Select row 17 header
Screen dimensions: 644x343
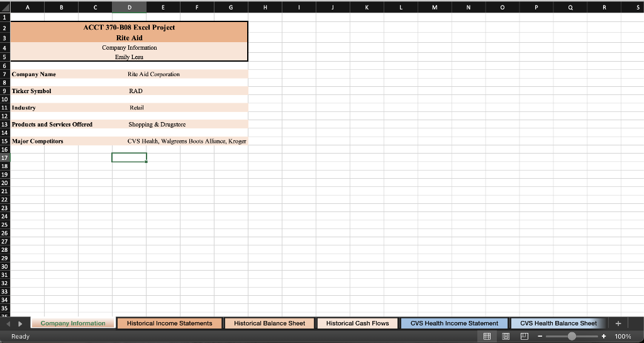pos(5,158)
